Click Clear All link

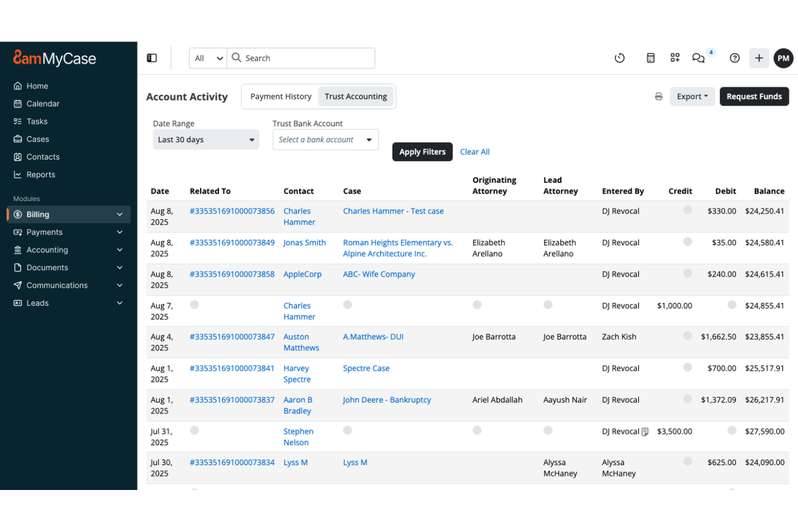(475, 152)
